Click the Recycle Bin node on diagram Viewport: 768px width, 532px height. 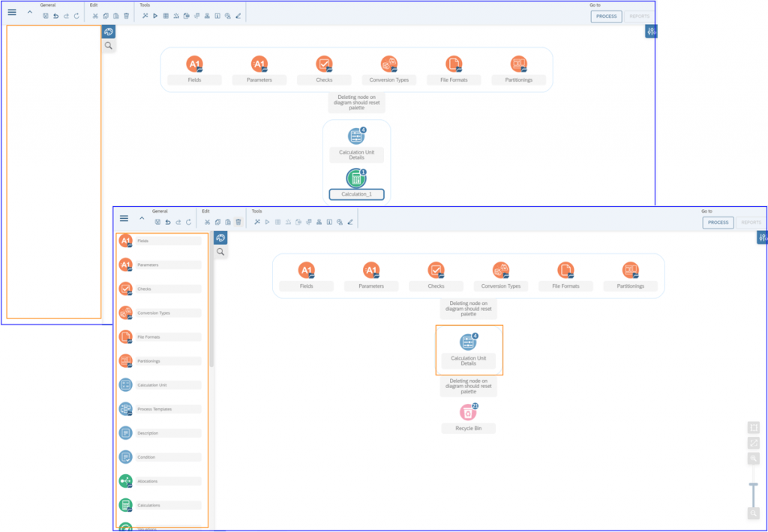tap(468, 418)
